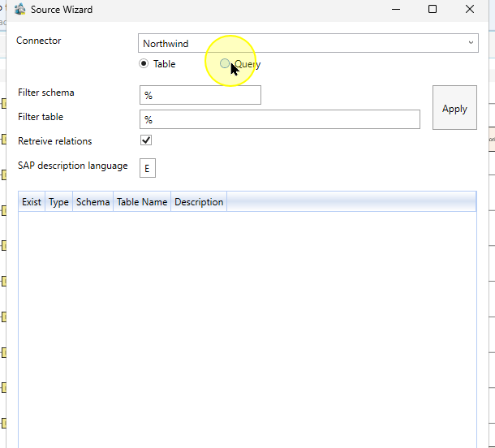Select the Table radio button
The image size is (495, 448).
(144, 64)
